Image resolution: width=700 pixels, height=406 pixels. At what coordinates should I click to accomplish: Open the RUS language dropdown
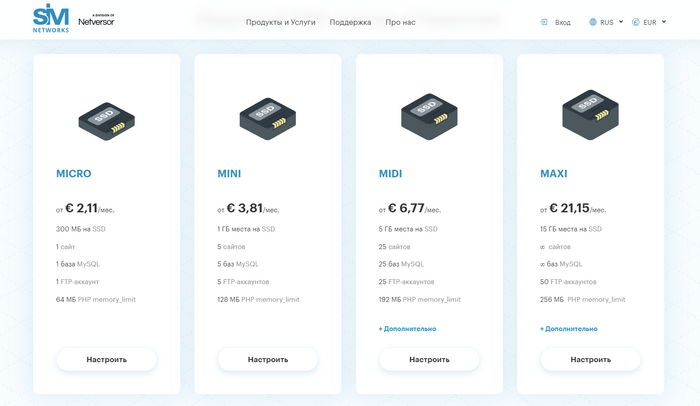tap(612, 22)
